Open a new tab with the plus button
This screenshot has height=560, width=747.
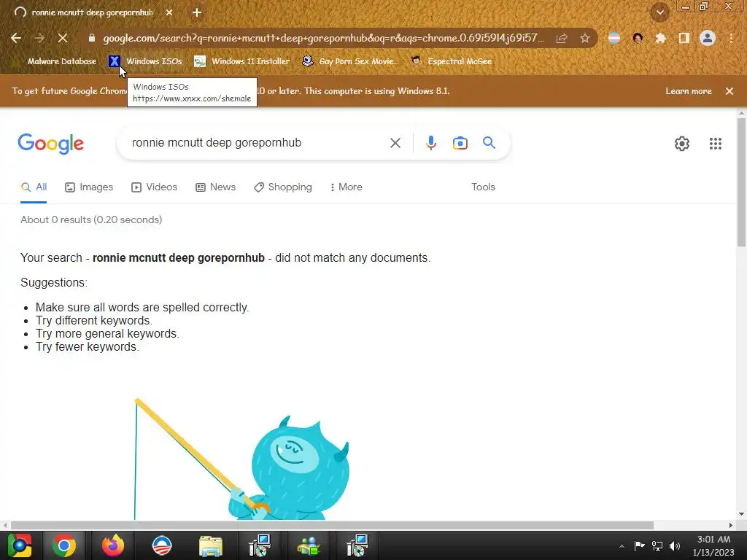[197, 12]
